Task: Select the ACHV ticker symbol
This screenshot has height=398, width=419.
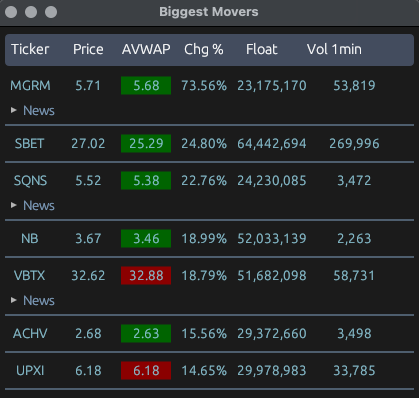Action: (30, 334)
